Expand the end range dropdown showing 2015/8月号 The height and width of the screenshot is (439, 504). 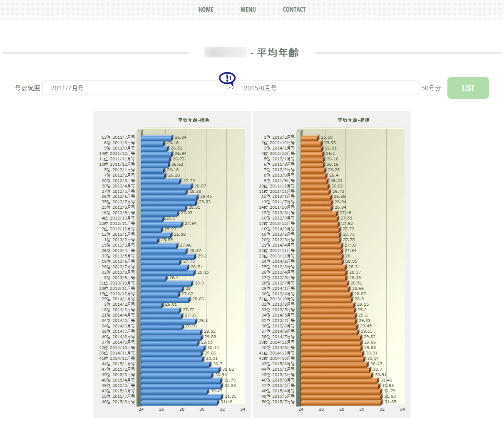tap(327, 88)
